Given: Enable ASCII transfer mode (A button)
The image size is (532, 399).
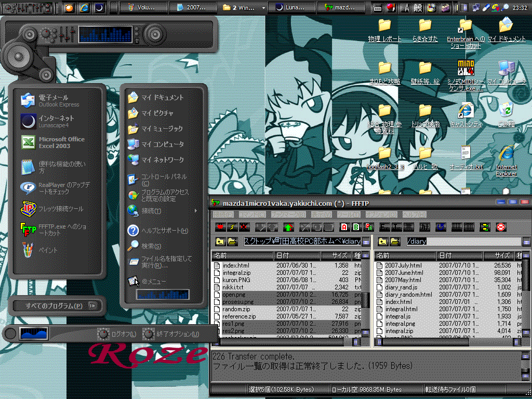Looking at the screenshot, I should [x=344, y=227].
